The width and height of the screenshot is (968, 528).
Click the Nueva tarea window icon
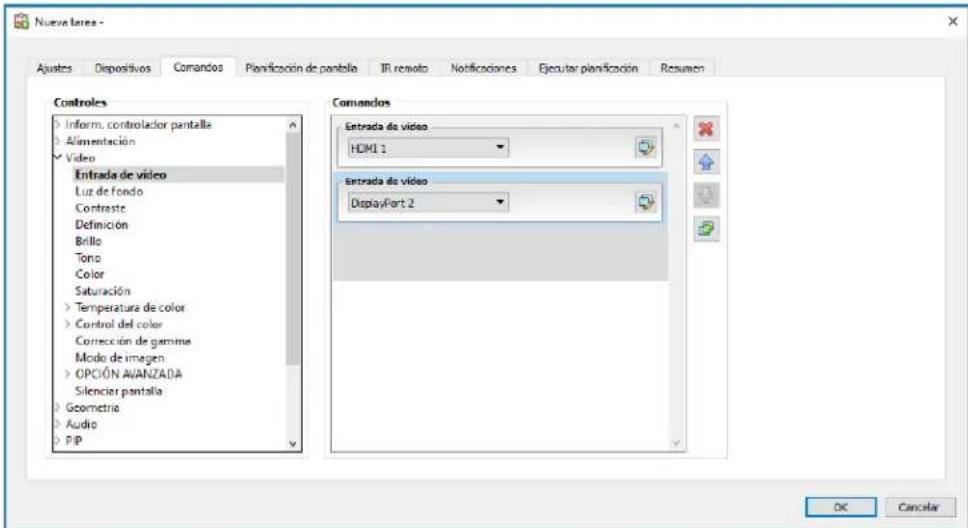22,22
